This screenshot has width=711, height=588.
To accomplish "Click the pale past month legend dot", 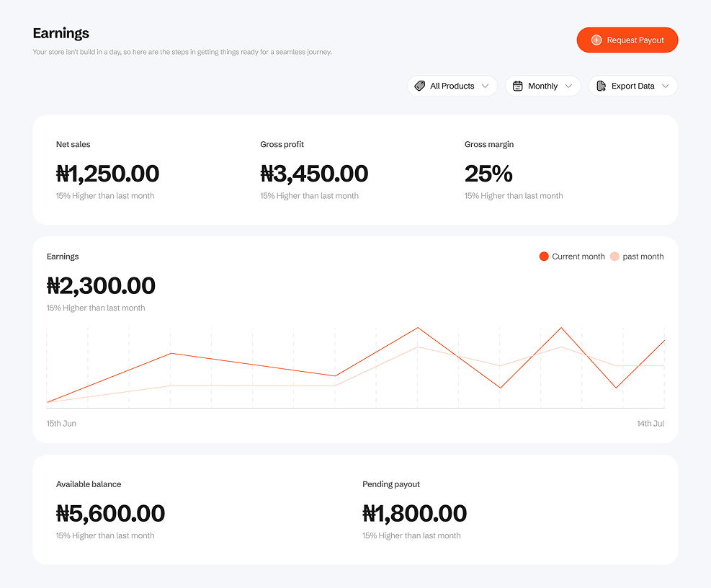I will point(614,257).
